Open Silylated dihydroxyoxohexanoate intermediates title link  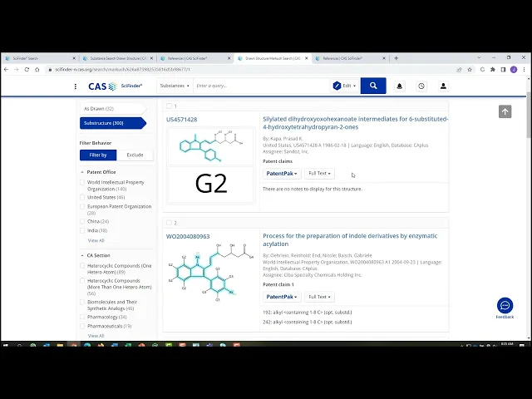(x=355, y=123)
